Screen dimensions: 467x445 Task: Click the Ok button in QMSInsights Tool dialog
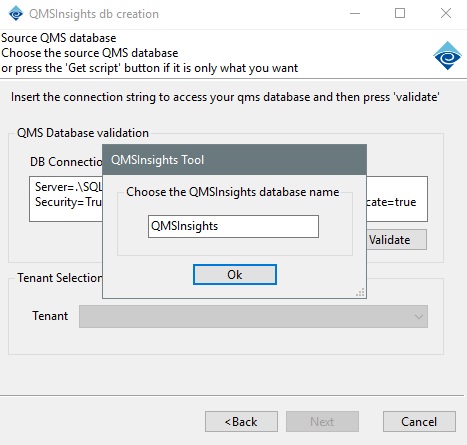(x=235, y=275)
